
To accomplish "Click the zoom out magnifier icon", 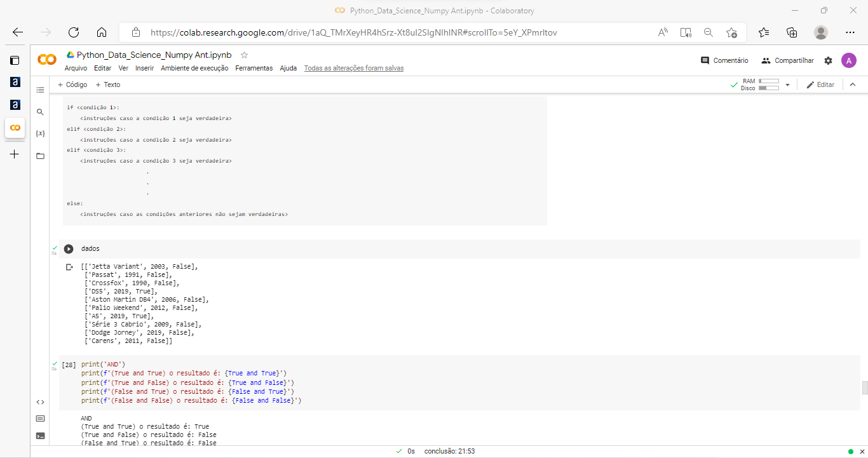I will pyautogui.click(x=709, y=32).
